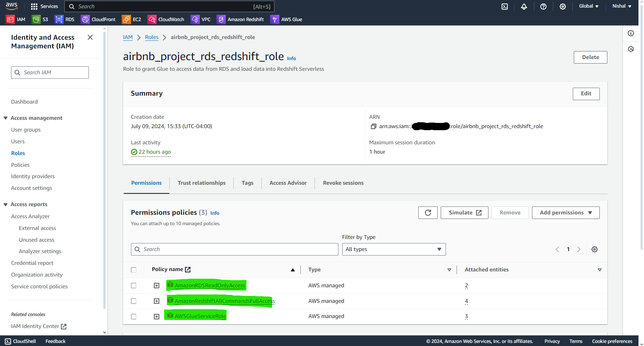644x346 pixels.
Task: Open the Add permissions dropdown
Action: [566, 213]
